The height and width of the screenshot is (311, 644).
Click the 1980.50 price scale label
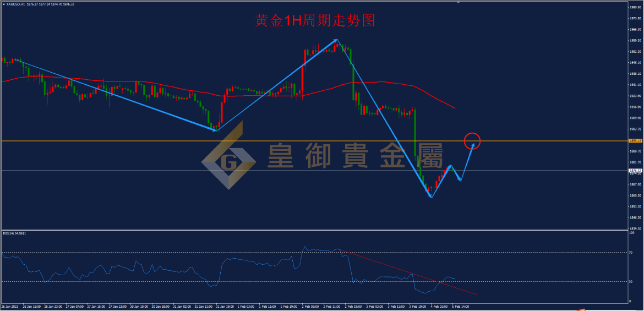coord(635,7)
